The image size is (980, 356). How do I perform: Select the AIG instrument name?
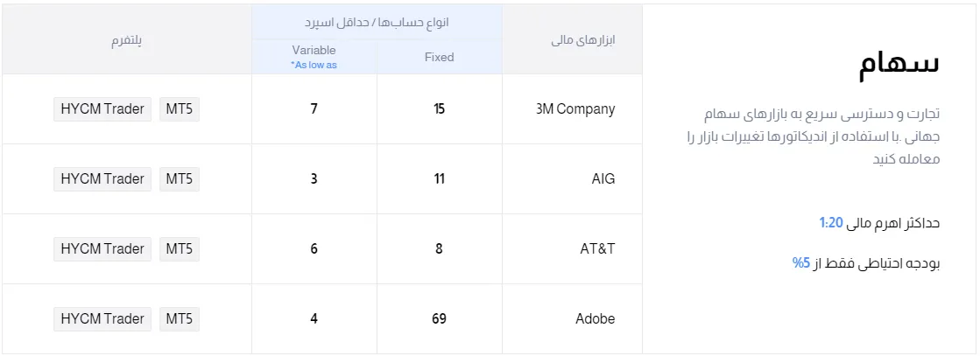coord(603,179)
